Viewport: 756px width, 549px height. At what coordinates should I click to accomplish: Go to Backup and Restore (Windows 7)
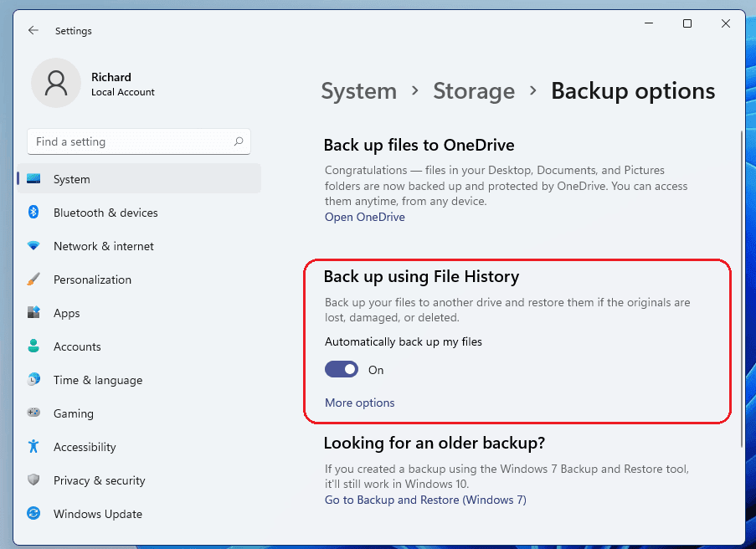pos(425,500)
